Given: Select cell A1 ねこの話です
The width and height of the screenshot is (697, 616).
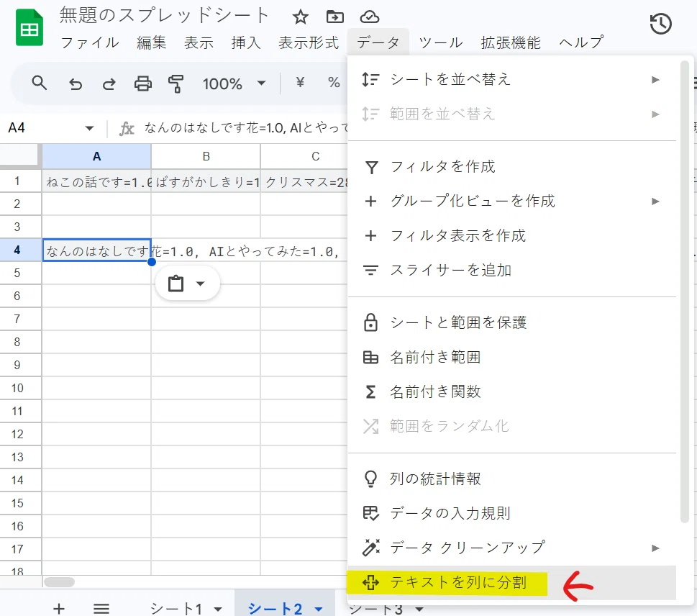Looking at the screenshot, I should coord(96,181).
